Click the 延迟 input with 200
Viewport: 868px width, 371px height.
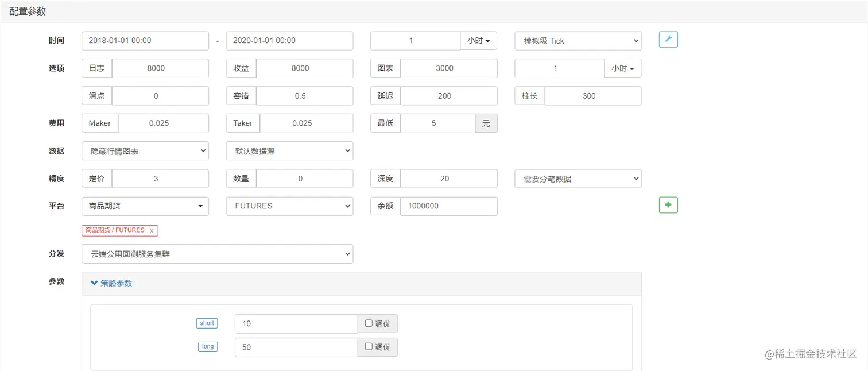(x=449, y=96)
